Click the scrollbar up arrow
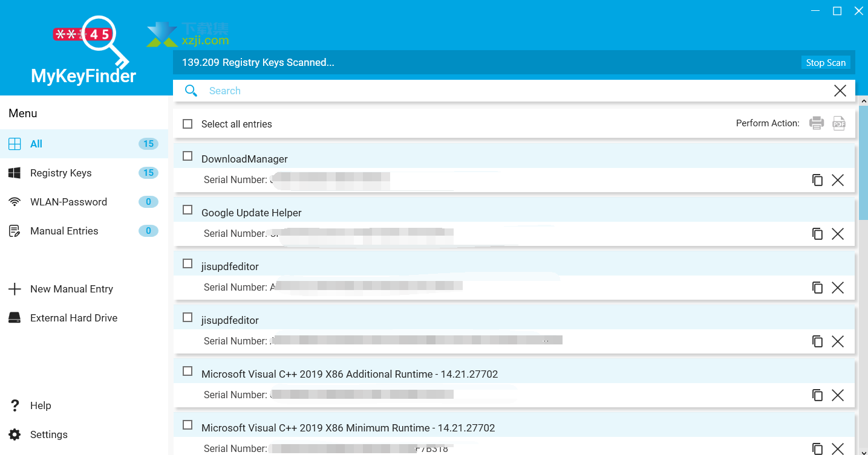The width and height of the screenshot is (868, 455). pos(863,101)
